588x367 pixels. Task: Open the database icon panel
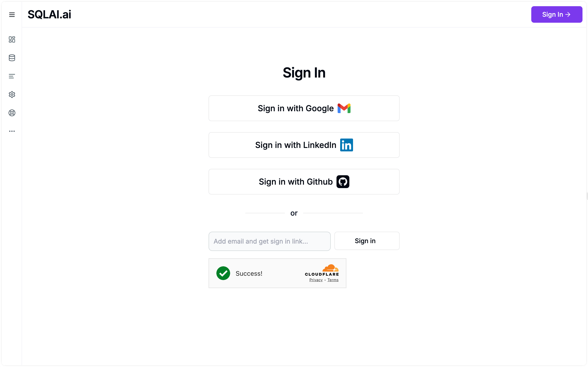point(11,58)
